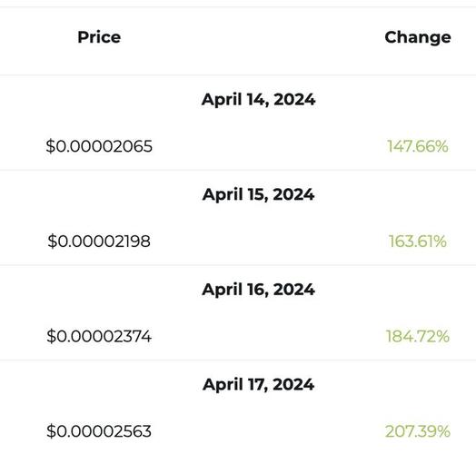Click the dollar sign of $0.00002065
Viewport: 476px width, 454px height.
51,146
